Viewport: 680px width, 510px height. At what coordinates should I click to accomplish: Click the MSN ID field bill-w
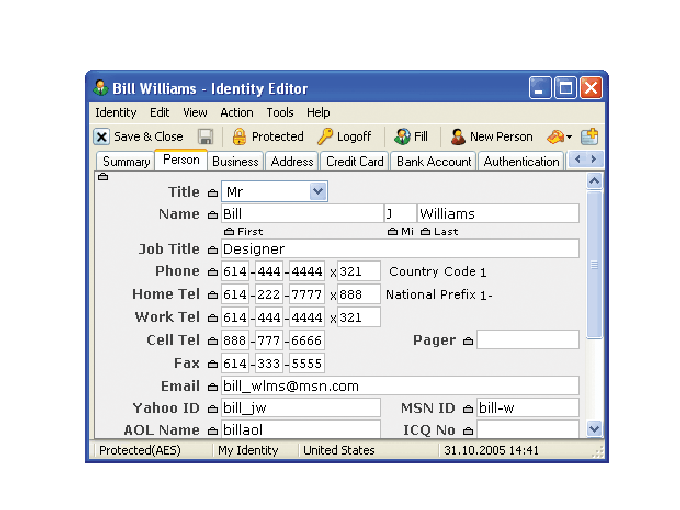click(x=528, y=408)
